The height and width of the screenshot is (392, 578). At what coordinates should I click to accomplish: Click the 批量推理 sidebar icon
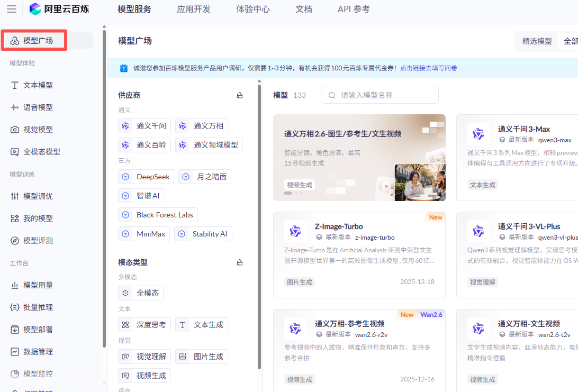click(x=15, y=307)
